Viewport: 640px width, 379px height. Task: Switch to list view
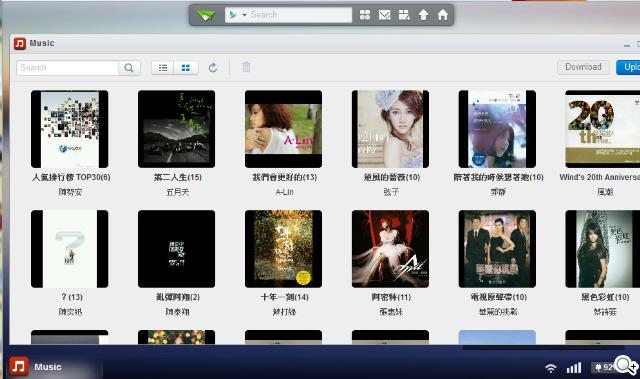(x=163, y=68)
